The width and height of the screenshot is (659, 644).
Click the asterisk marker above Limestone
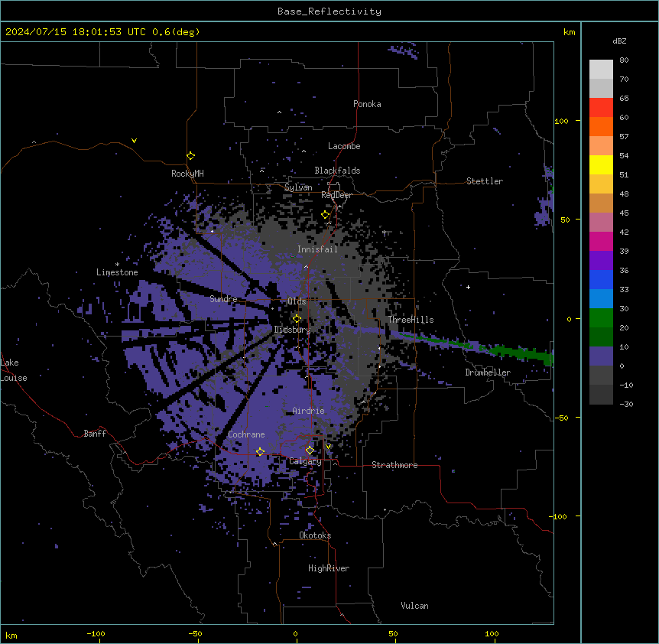(x=117, y=265)
